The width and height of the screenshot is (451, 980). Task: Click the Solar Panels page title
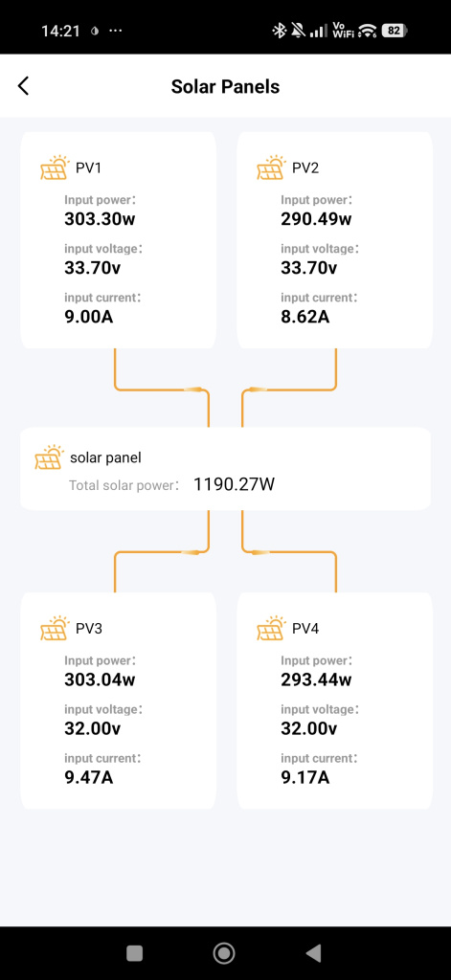225,86
